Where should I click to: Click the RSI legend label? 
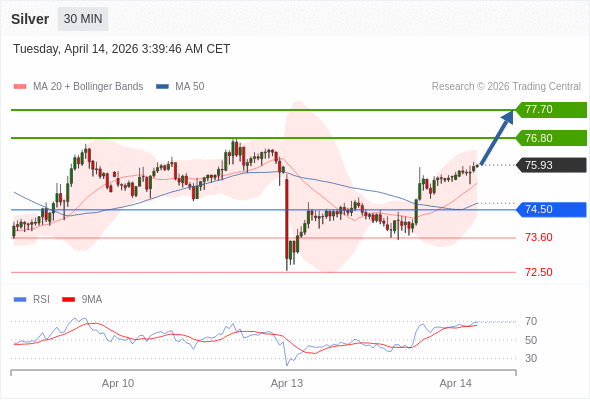click(41, 300)
